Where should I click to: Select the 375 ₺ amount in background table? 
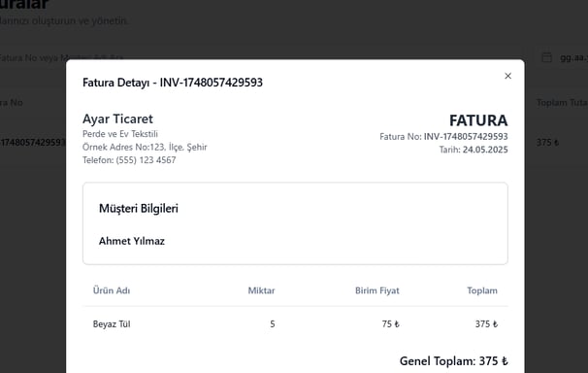click(x=547, y=142)
